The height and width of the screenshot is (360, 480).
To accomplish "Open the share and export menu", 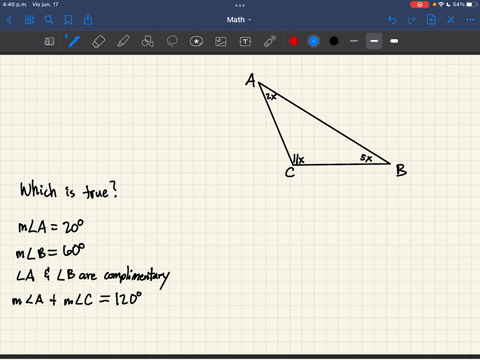I will click(x=88, y=20).
